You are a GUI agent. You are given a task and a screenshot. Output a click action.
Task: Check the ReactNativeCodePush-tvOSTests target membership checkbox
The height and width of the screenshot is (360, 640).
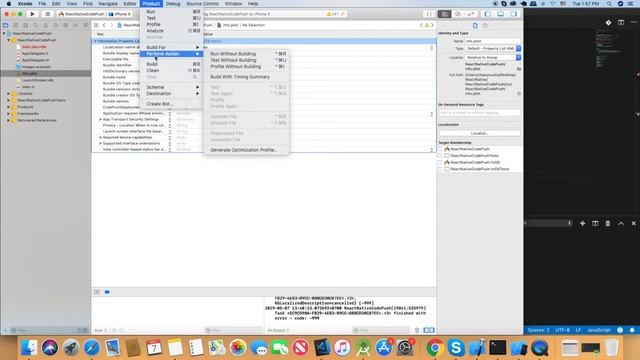point(440,169)
